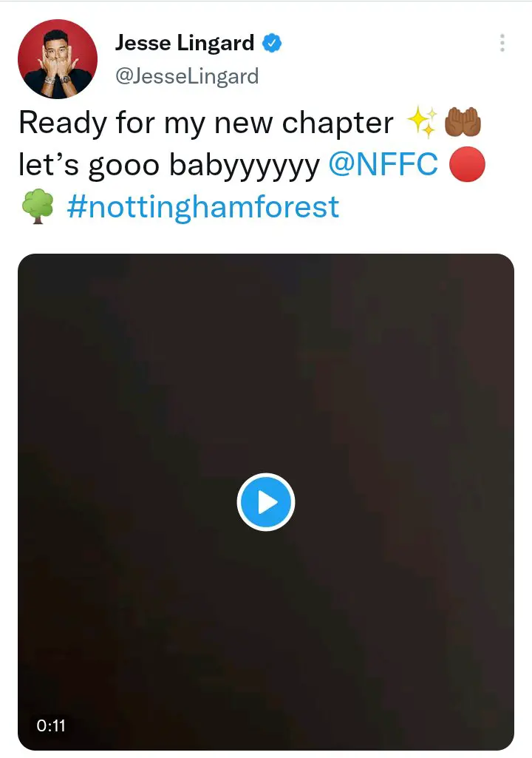Click the 0:11 video duration label

point(51,725)
